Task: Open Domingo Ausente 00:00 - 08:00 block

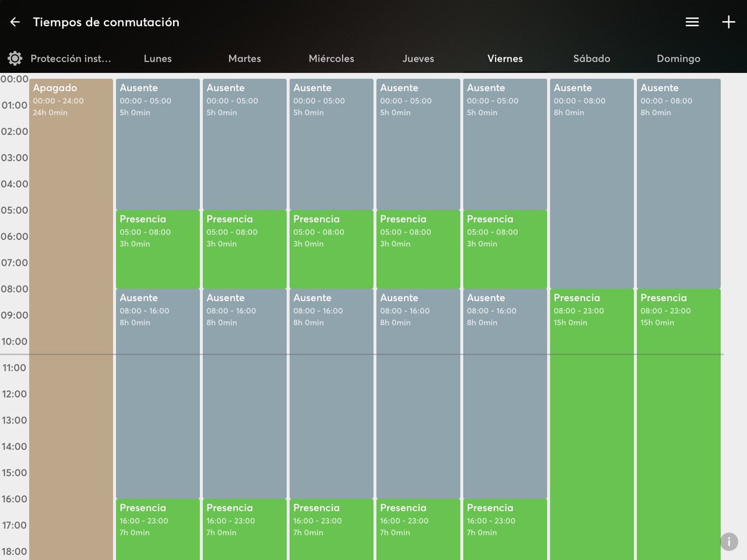Action: (679, 184)
